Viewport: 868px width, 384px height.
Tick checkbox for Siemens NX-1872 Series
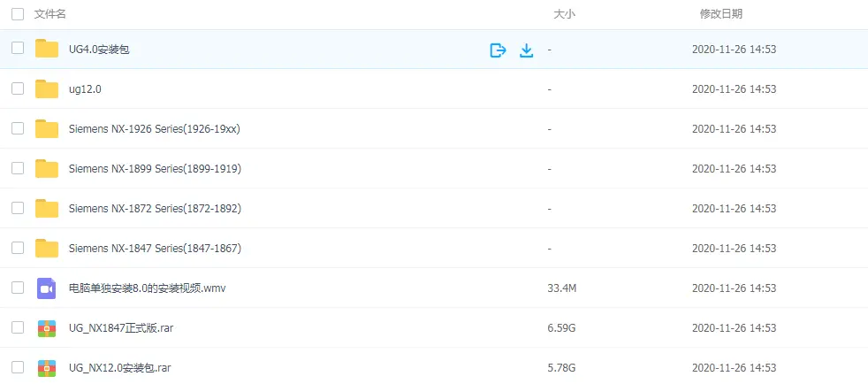(x=18, y=208)
